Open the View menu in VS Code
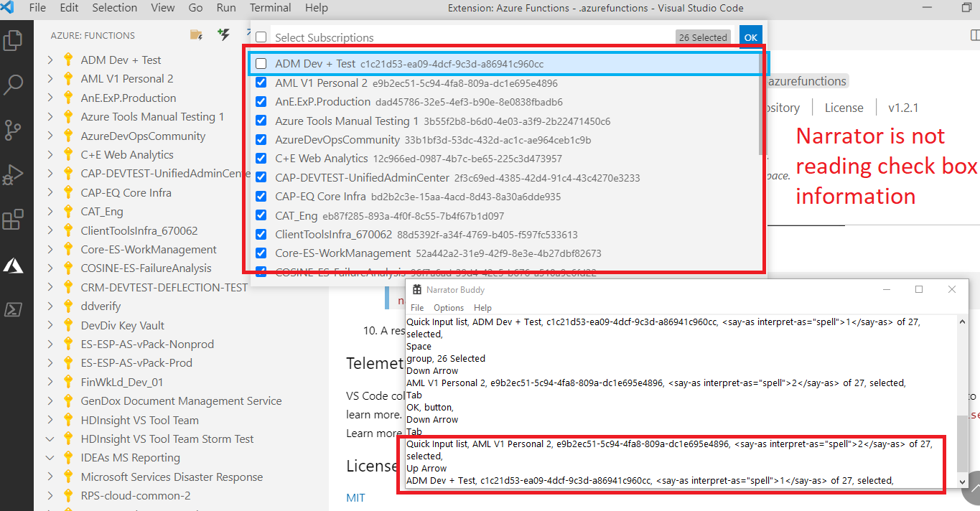The width and height of the screenshot is (980, 511). pyautogui.click(x=163, y=8)
